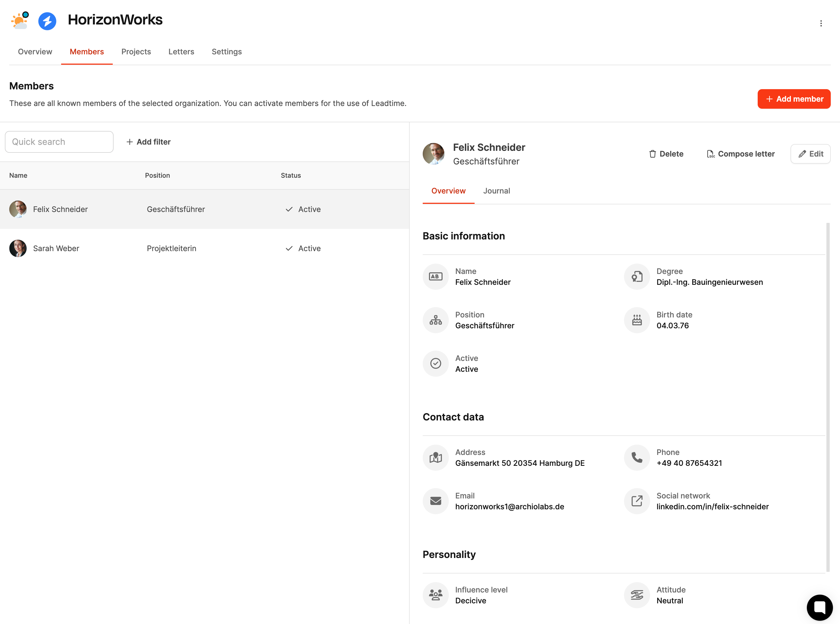Switch to the Projects tab

136,52
